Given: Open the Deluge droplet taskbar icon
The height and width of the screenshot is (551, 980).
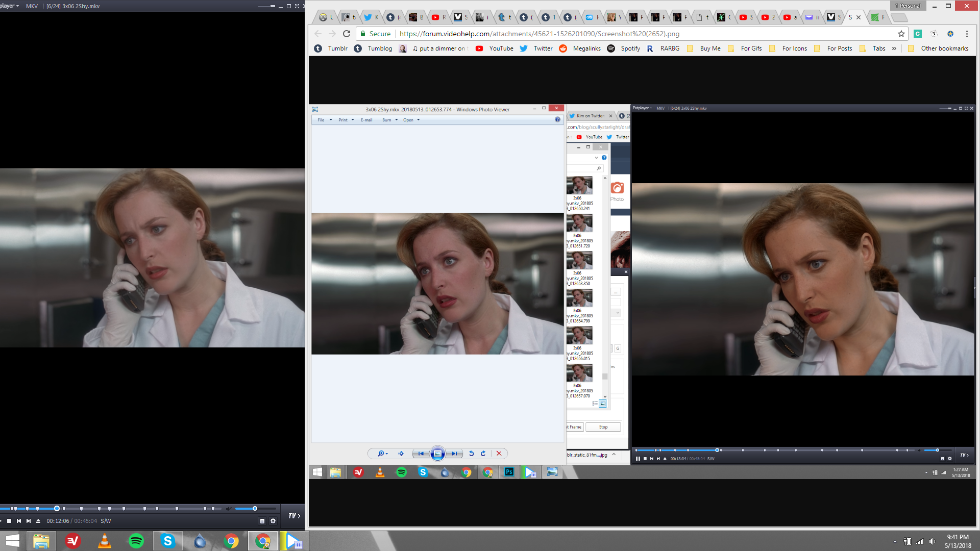Looking at the screenshot, I should tap(200, 541).
